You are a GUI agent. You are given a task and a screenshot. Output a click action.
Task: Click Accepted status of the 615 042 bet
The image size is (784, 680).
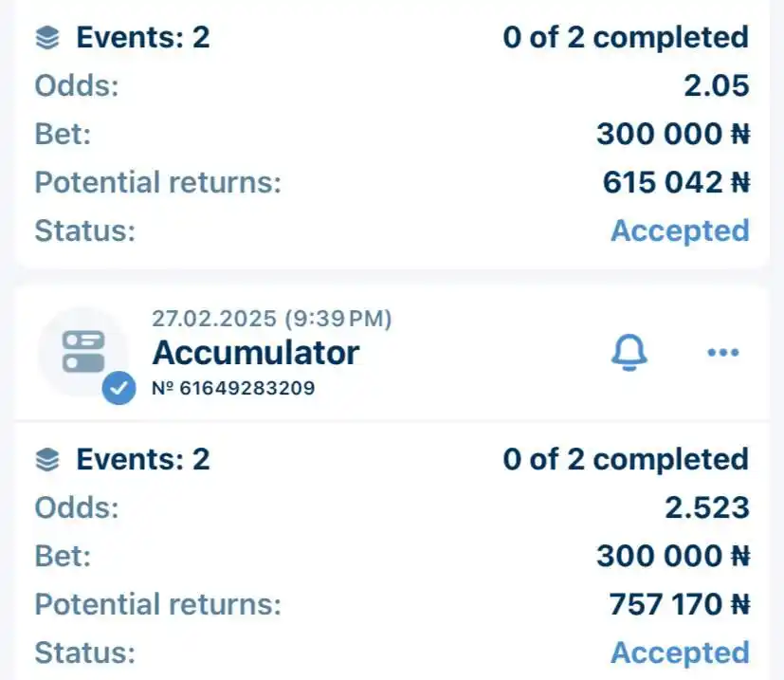(680, 230)
